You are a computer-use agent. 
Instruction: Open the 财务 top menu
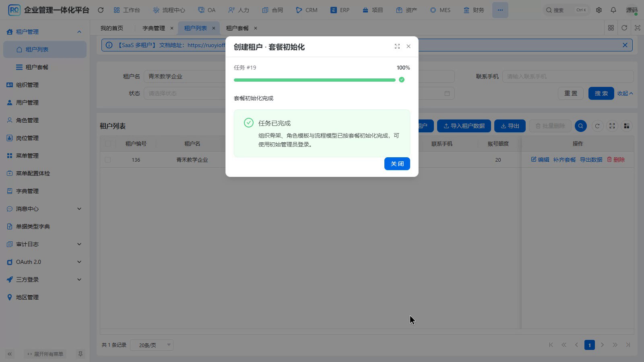(474, 10)
